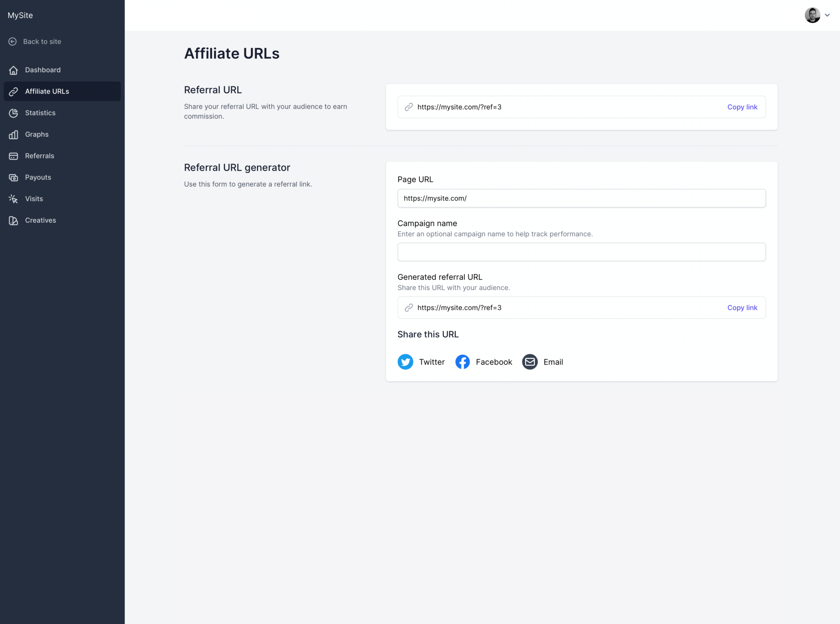Select the Visits footsteps icon
This screenshot has width=840, height=624.
[14, 199]
